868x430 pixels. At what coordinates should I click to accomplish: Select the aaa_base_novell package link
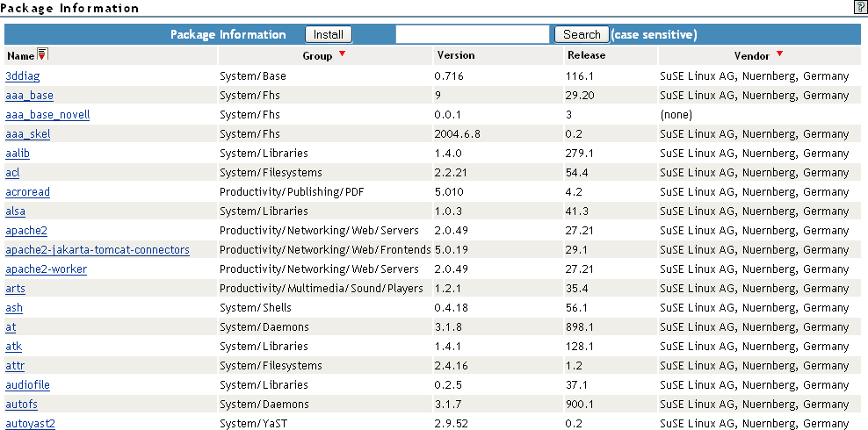(47, 115)
